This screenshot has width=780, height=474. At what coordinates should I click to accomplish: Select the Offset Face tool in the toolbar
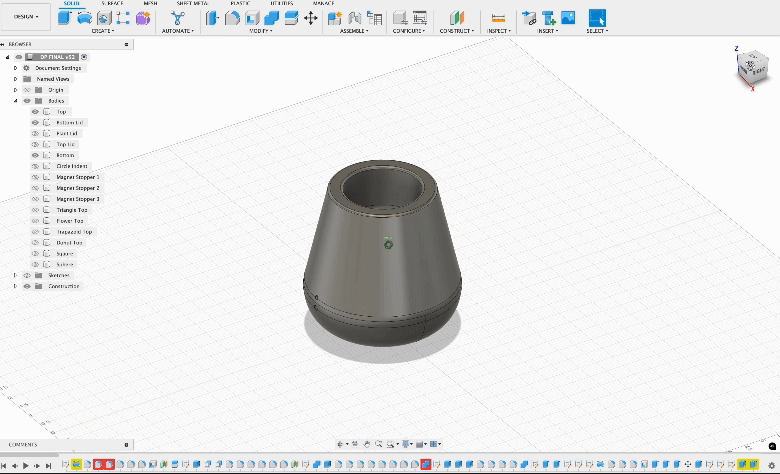tap(292, 18)
